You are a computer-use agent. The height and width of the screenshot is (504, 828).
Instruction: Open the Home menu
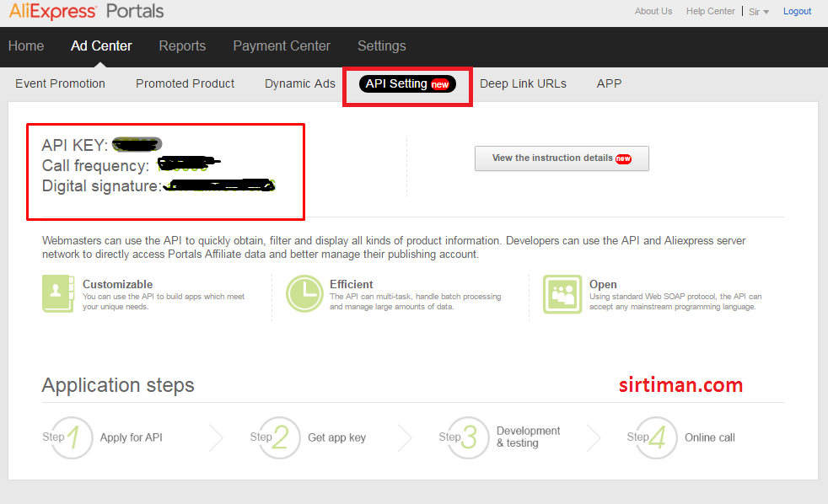26,46
